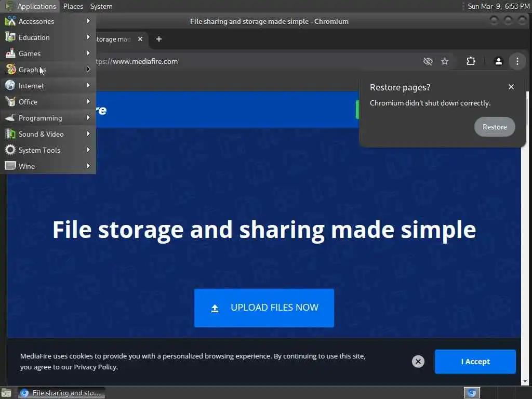Screen dimensions: 532x399
Task: Expand the arrow next to Wine
Action: pyautogui.click(x=88, y=166)
